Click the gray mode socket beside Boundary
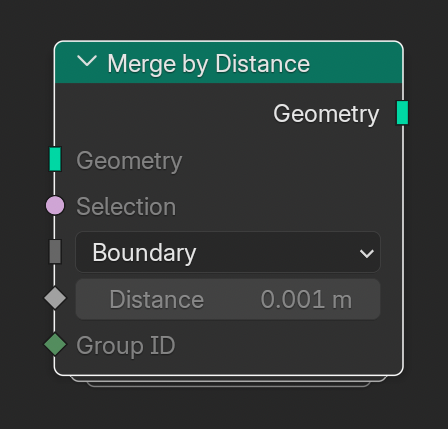This screenshot has height=429, width=448. 55,252
